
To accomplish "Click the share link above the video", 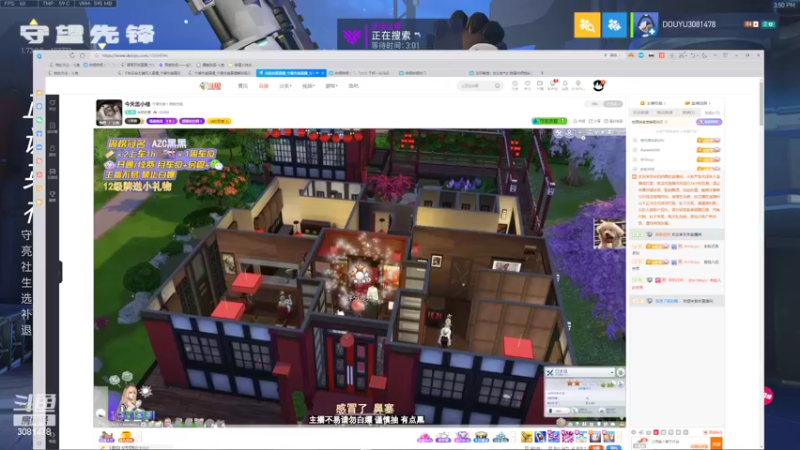I will [595, 121].
